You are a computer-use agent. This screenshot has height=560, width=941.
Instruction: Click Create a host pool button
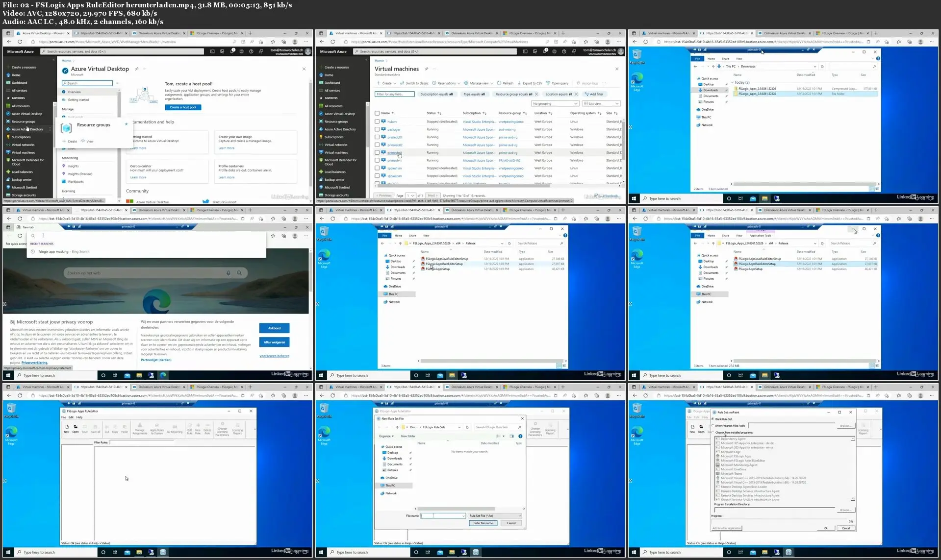[183, 107]
